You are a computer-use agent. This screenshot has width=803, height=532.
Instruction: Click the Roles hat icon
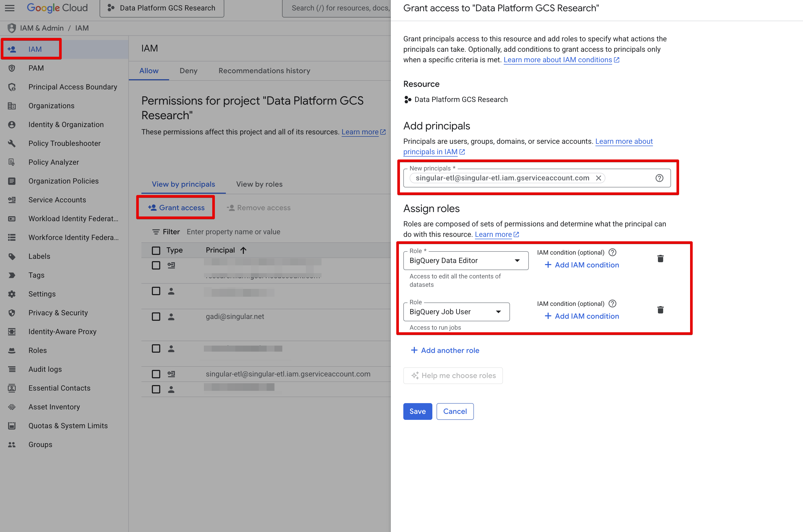point(12,351)
